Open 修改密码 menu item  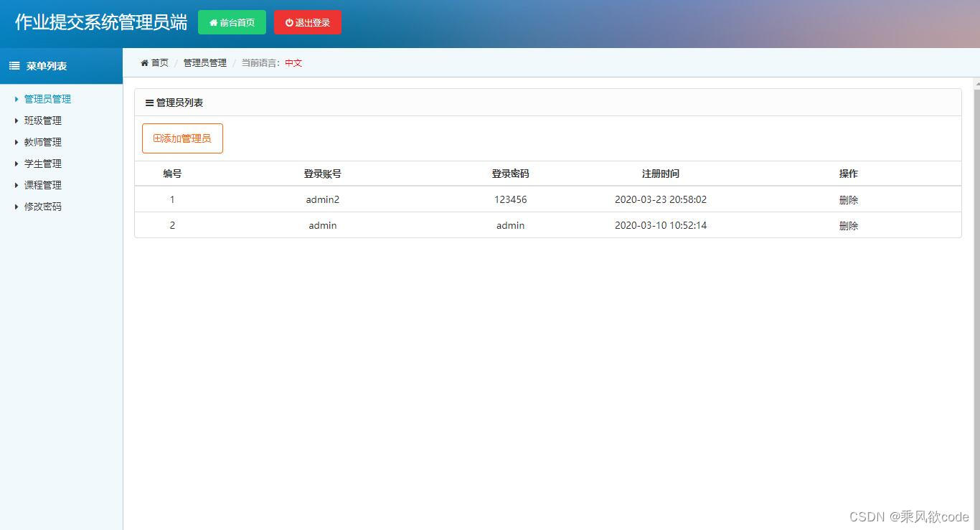click(43, 207)
